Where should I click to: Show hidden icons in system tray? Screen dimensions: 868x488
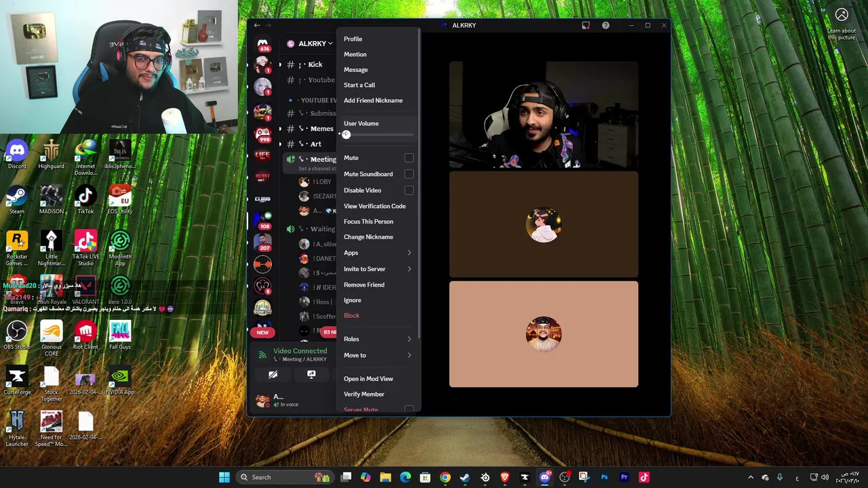click(750, 477)
